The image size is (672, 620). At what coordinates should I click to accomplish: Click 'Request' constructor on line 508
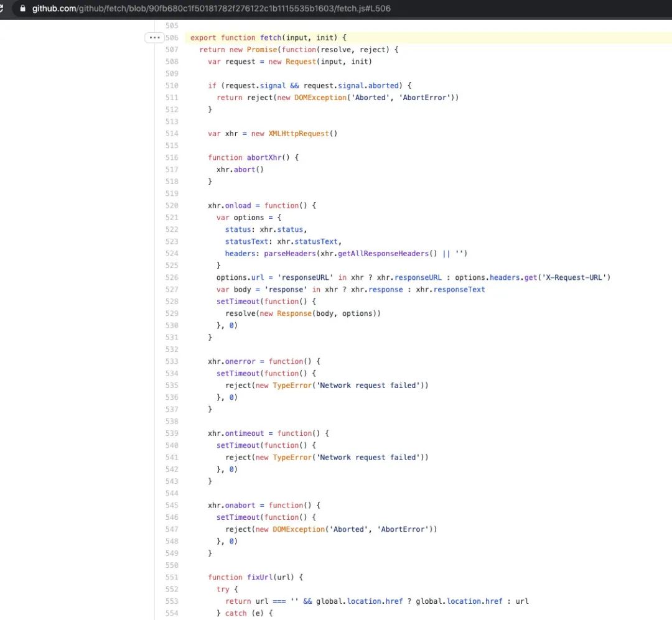point(301,62)
